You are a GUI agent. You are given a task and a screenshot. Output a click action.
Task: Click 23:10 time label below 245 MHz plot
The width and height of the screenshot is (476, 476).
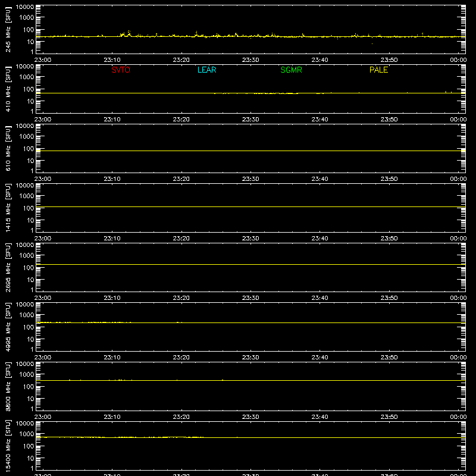pyautogui.click(x=112, y=60)
